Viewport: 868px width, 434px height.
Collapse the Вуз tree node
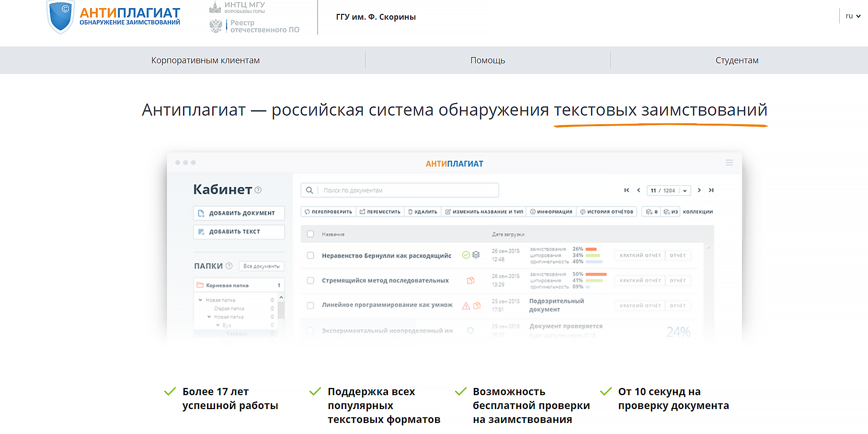[x=217, y=325]
